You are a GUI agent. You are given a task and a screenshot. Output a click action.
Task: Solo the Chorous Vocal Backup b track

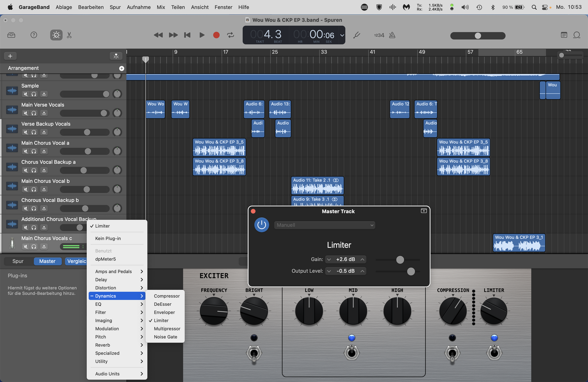point(34,208)
